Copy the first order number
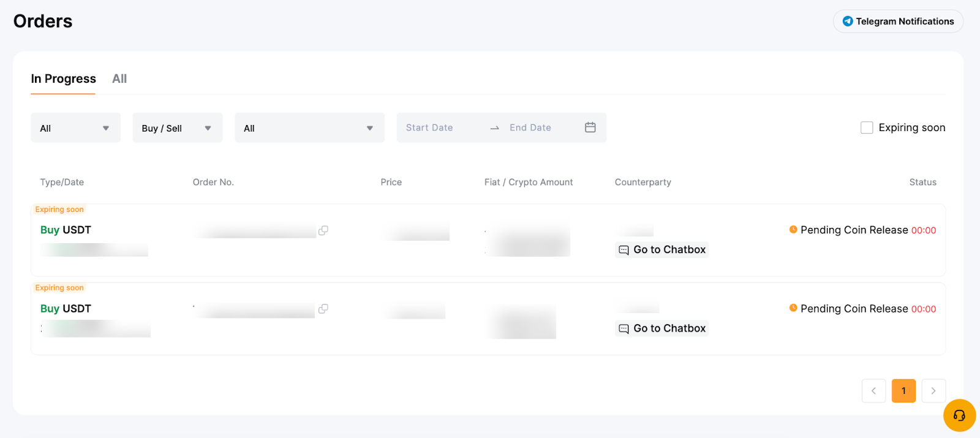Viewport: 980px width, 438px height. click(323, 230)
